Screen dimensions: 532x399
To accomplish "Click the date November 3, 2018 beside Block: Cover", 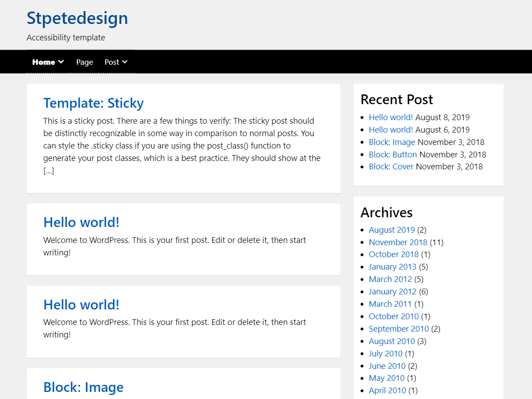I will click(450, 167).
